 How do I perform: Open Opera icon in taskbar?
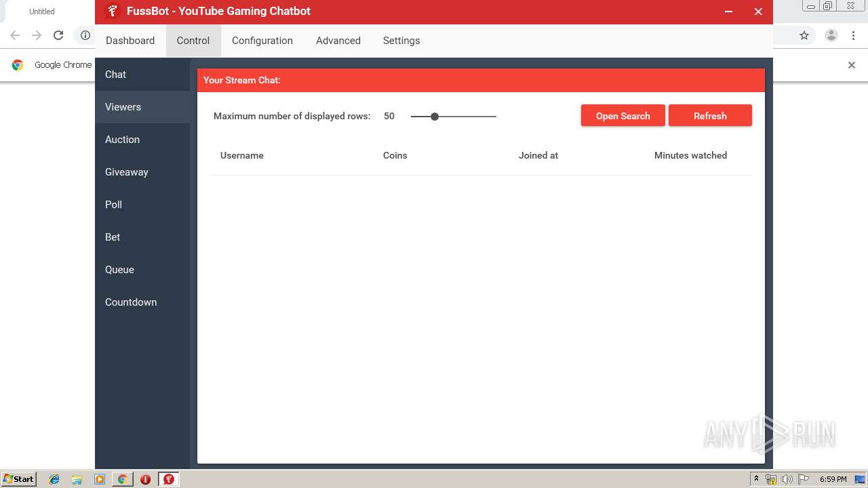[x=145, y=479]
